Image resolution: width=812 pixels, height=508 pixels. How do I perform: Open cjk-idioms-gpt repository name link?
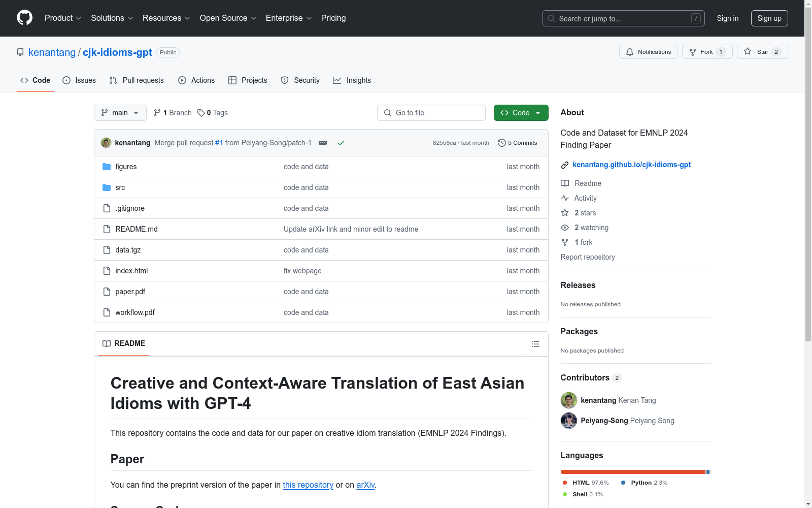pyautogui.click(x=117, y=52)
